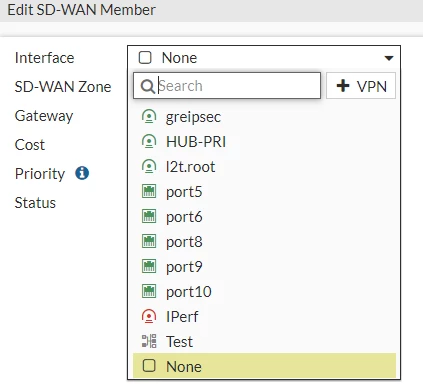Select the Test interface entry

point(264,341)
